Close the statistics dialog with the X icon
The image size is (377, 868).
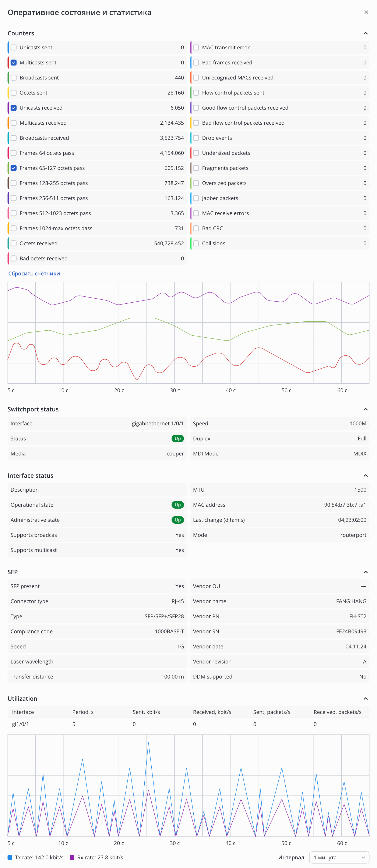point(366,12)
